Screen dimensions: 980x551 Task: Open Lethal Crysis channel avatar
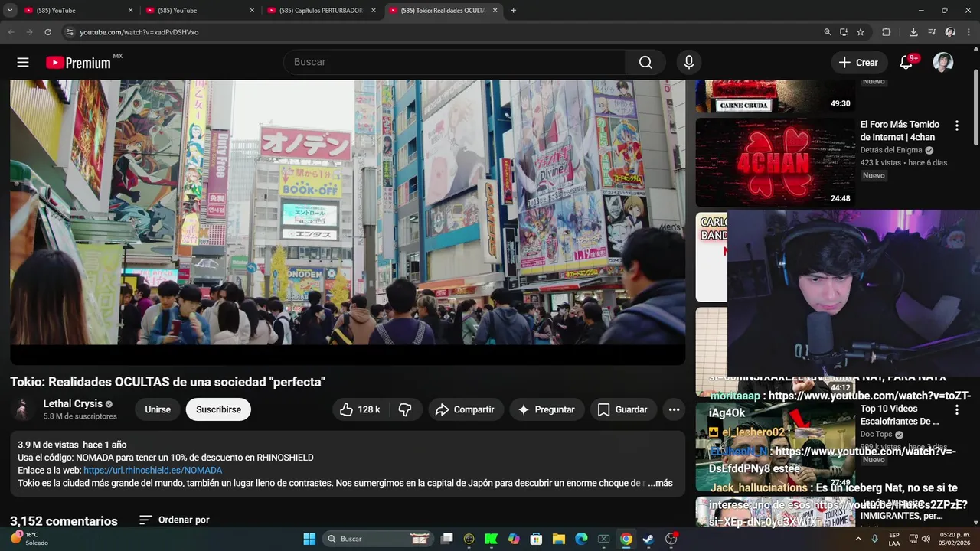(24, 409)
